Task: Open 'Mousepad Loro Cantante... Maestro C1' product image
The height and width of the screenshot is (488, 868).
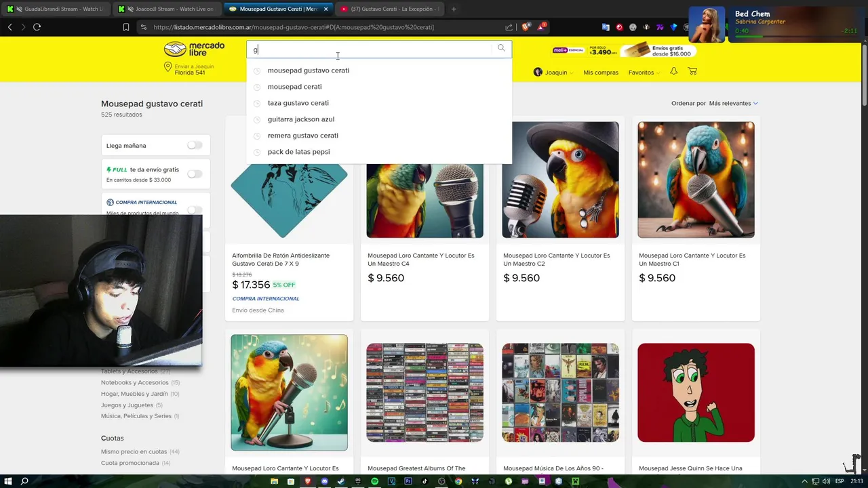Action: click(696, 180)
